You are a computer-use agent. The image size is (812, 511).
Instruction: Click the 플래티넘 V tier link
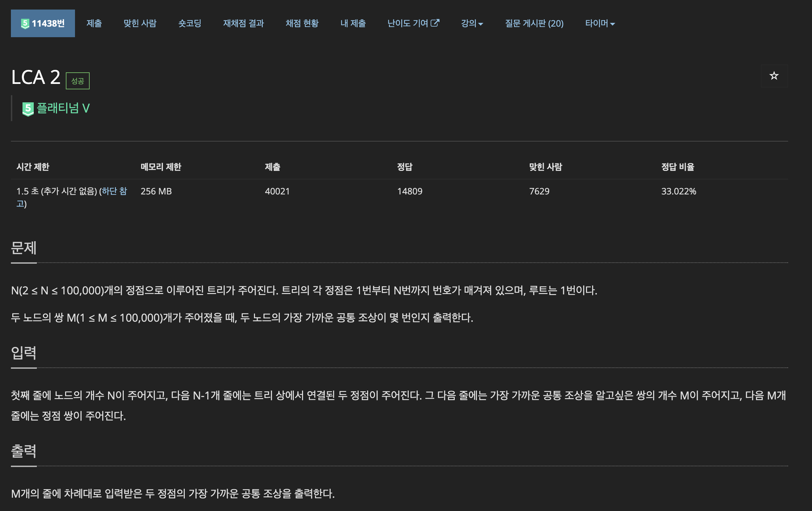pos(63,108)
